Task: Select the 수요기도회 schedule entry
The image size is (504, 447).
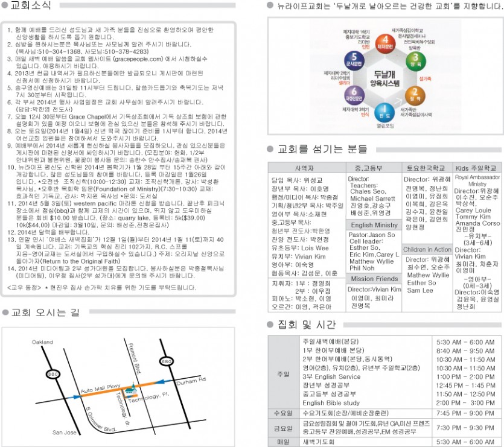Action: [x=345, y=413]
